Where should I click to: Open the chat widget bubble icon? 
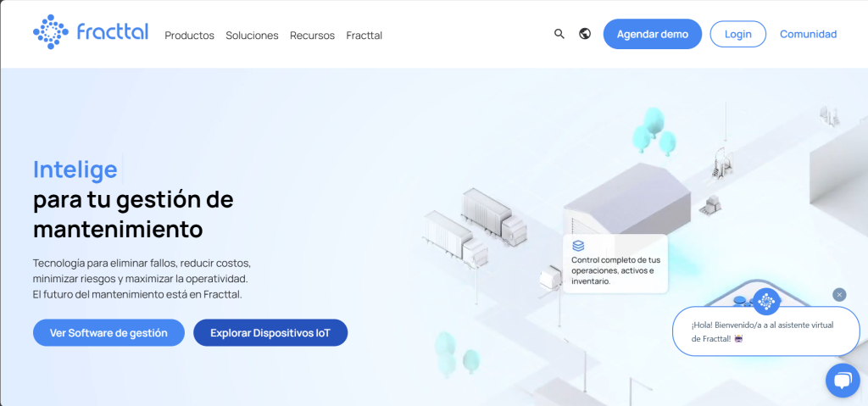coord(842,381)
